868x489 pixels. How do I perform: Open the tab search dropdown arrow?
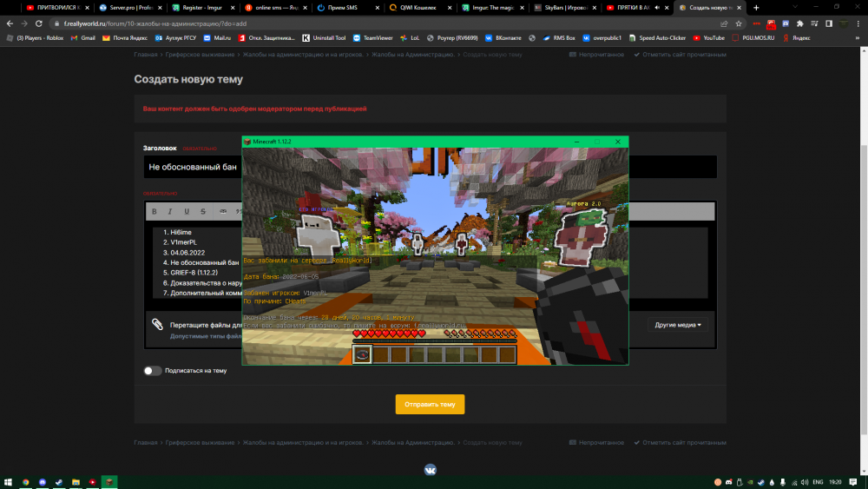pos(795,7)
